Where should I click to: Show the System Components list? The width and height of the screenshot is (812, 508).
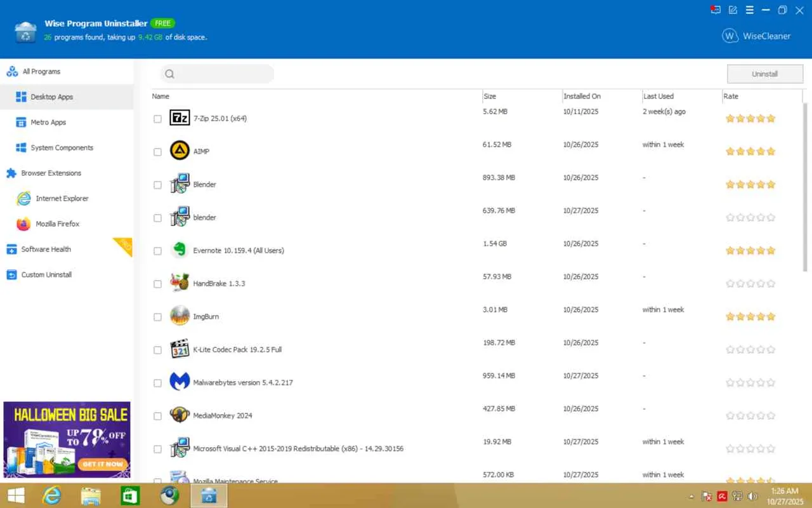click(x=67, y=148)
